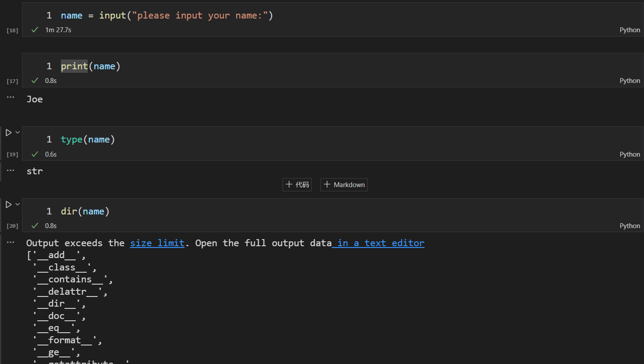Change Python language of type(name) cell

(x=629, y=154)
